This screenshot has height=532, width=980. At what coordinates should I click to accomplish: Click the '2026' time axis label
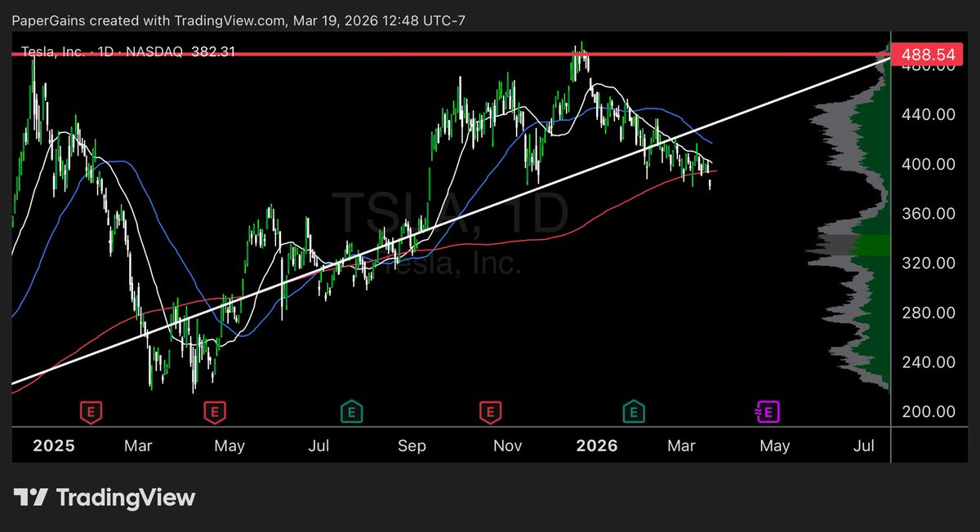click(597, 446)
